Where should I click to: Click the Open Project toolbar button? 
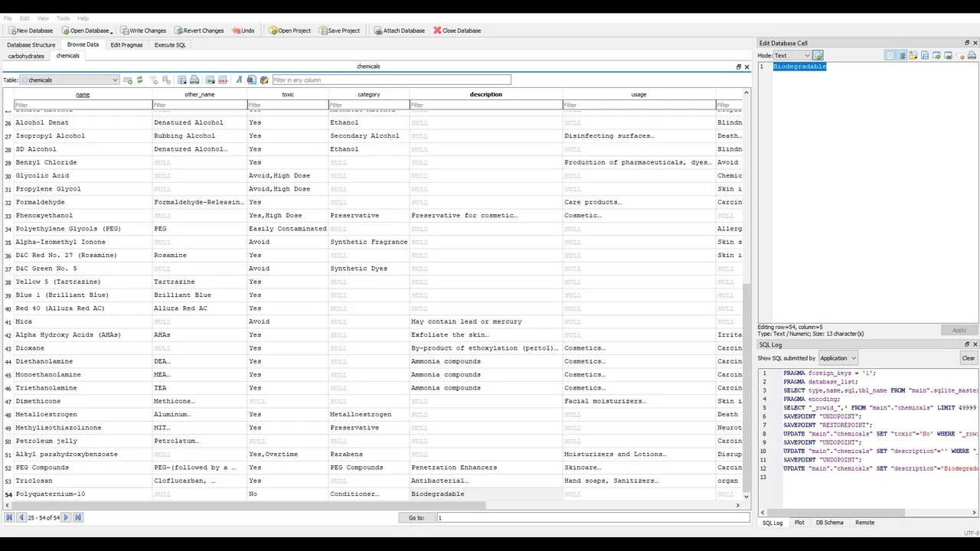click(289, 31)
